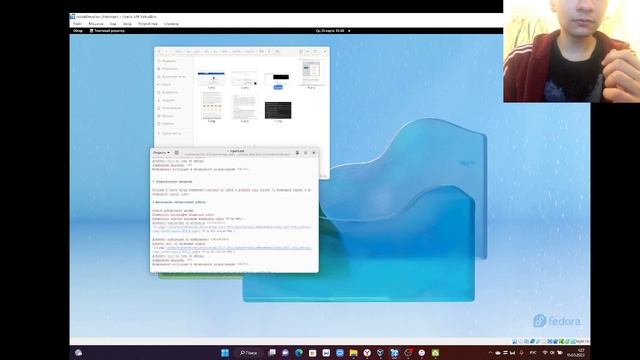The width and height of the screenshot is (640, 360).
Task: Open Yandex Browser from the taskbar
Action: click(367, 353)
